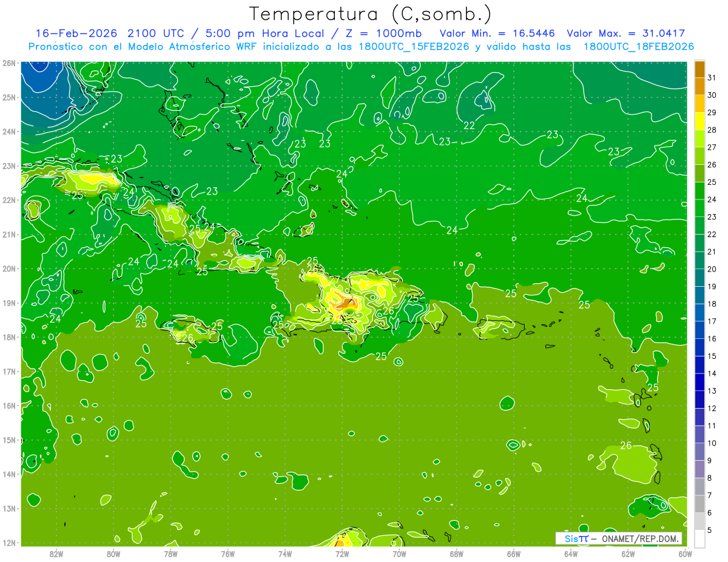728x562 pixels.
Task: Click the 12N latitude label
Action: pos(8,543)
